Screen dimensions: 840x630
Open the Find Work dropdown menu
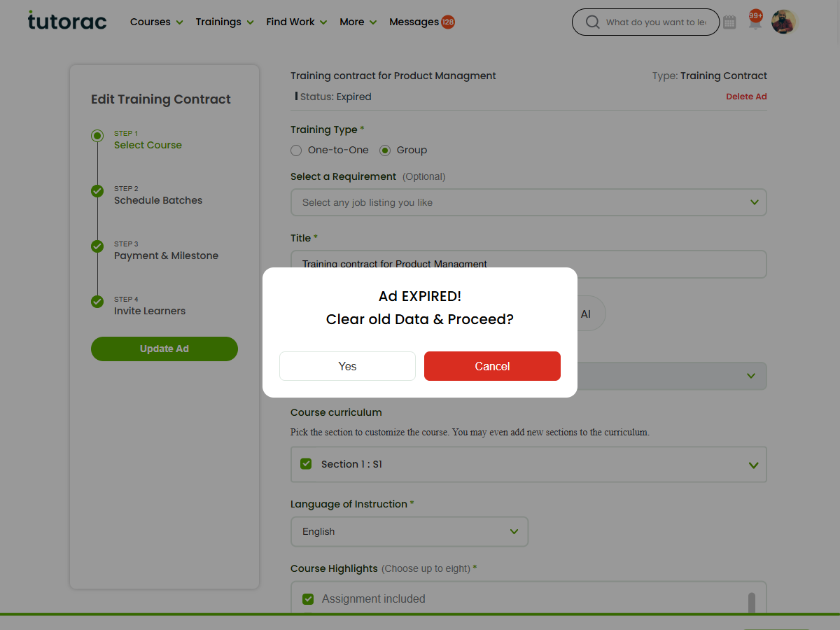pyautogui.click(x=297, y=22)
